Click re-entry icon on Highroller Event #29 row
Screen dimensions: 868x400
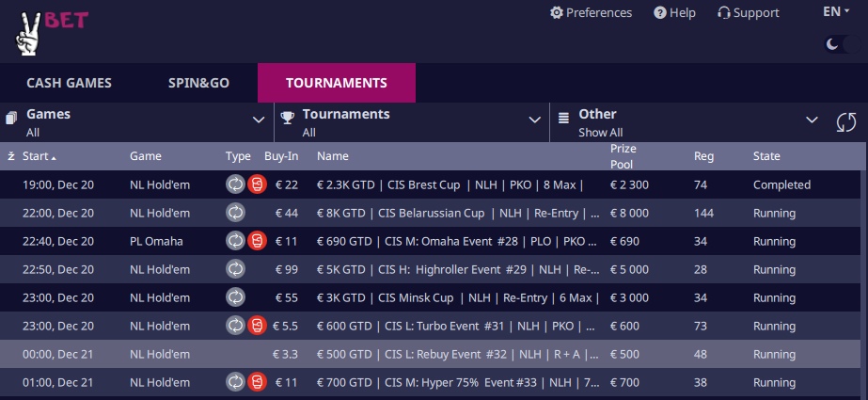(235, 269)
